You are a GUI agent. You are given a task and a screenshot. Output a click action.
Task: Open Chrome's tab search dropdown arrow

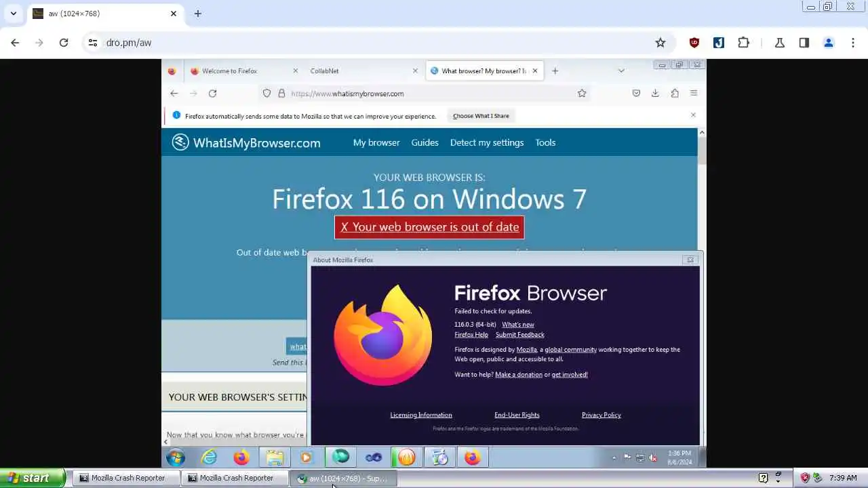(13, 14)
